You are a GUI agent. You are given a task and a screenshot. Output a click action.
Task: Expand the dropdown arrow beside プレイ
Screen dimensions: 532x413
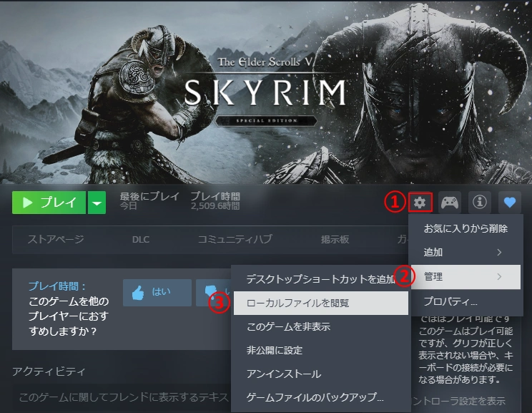pyautogui.click(x=97, y=203)
